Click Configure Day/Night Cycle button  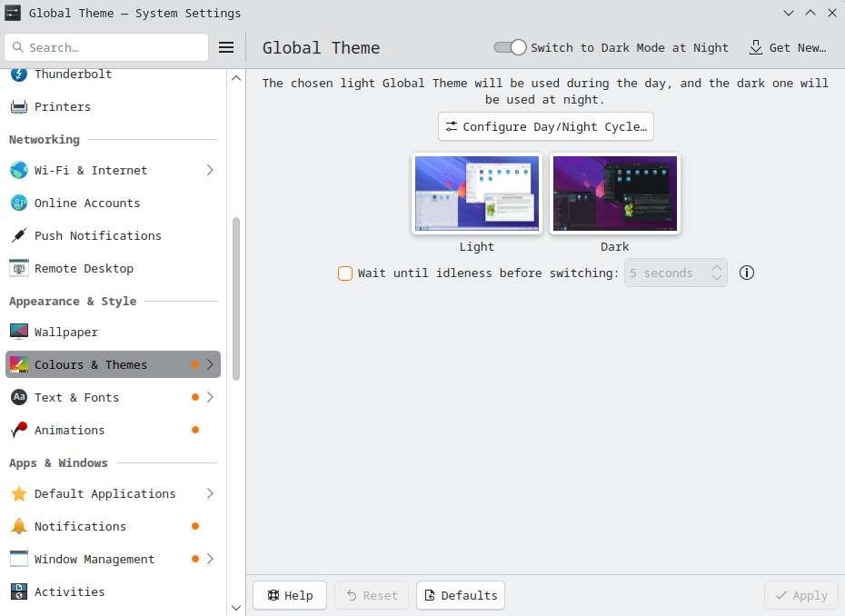pyautogui.click(x=546, y=127)
